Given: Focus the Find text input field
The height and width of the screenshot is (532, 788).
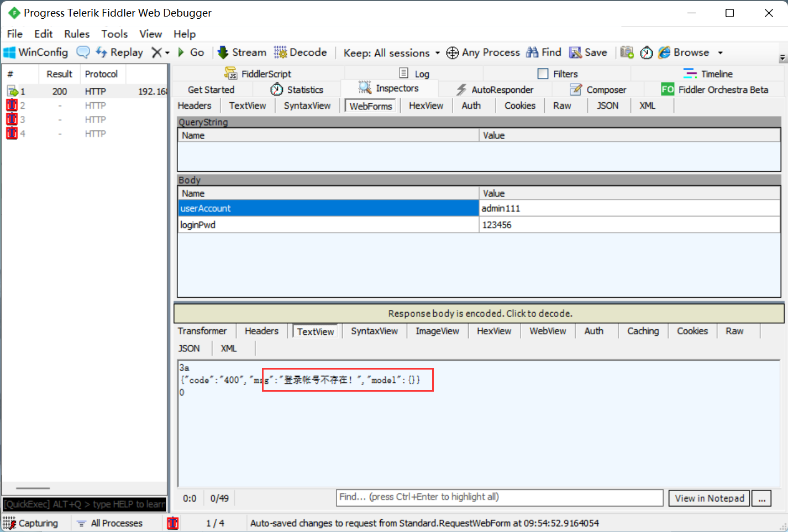Looking at the screenshot, I should click(x=500, y=497).
